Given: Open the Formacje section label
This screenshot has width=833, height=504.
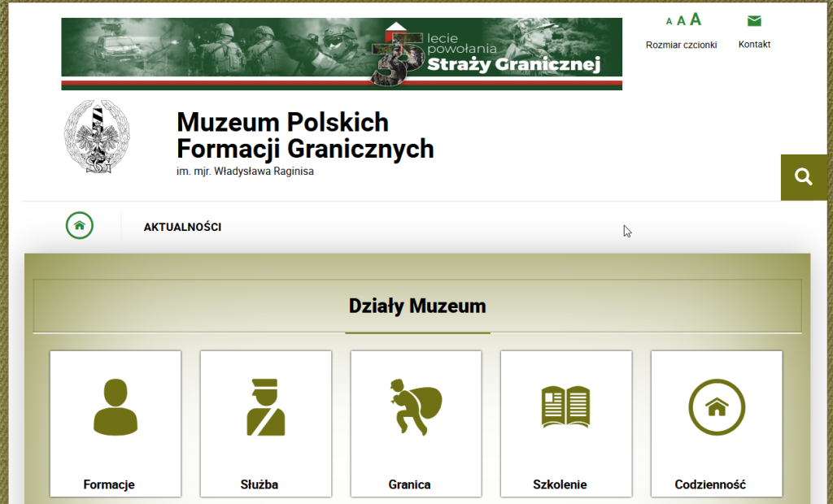Looking at the screenshot, I should (109, 484).
